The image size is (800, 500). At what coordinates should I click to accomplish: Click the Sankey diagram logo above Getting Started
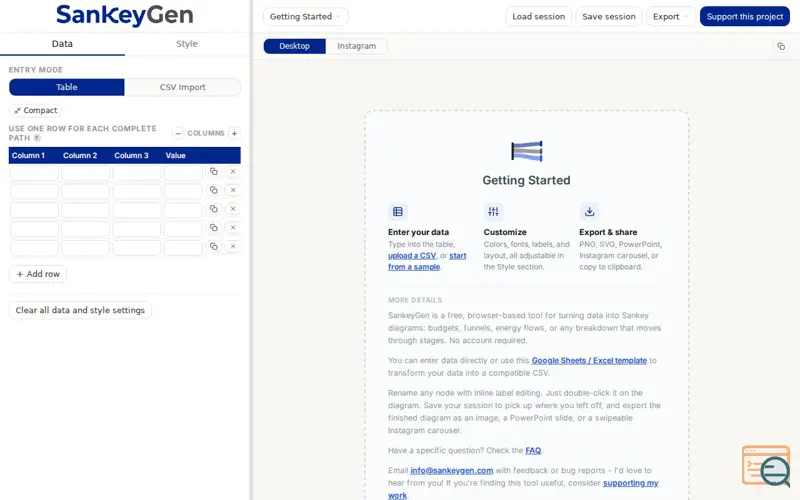527,151
